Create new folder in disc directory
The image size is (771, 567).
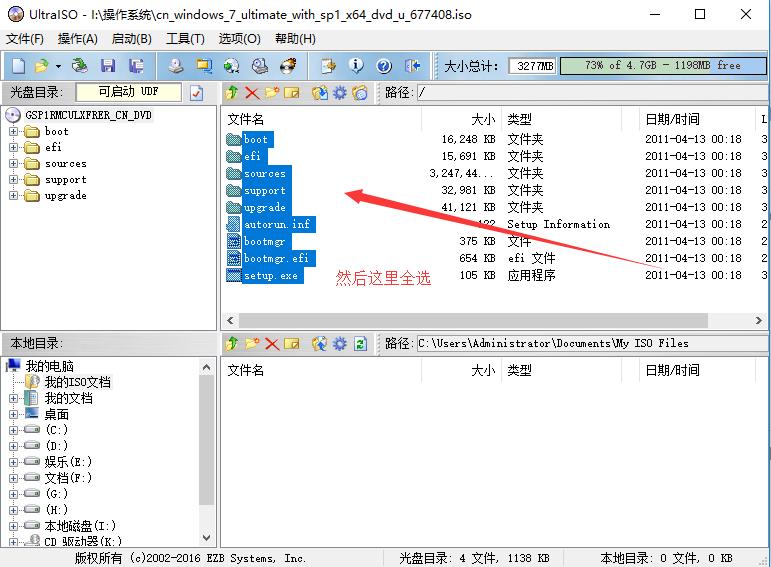coord(272,92)
